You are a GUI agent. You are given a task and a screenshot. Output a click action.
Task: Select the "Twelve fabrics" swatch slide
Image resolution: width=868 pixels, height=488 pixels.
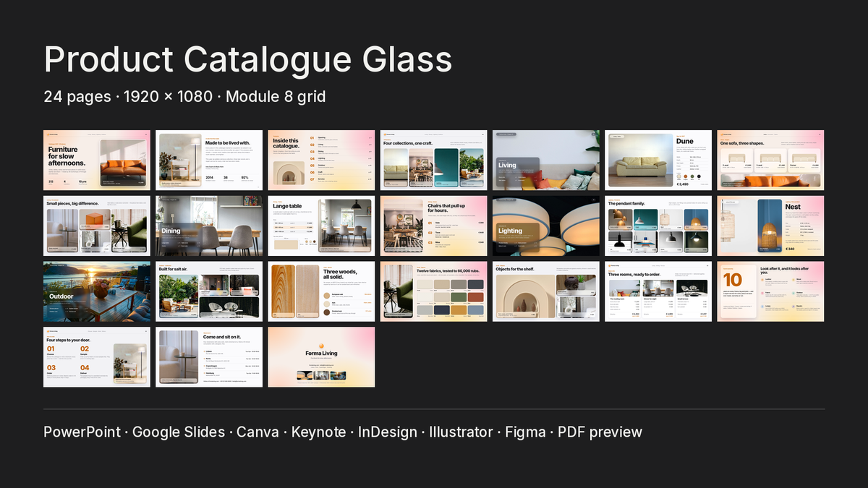point(434,291)
